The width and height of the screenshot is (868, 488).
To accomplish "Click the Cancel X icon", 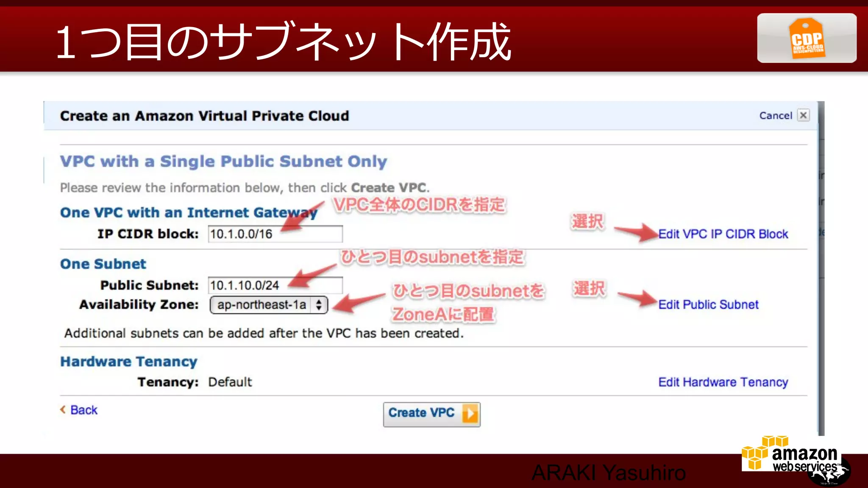I will (803, 115).
